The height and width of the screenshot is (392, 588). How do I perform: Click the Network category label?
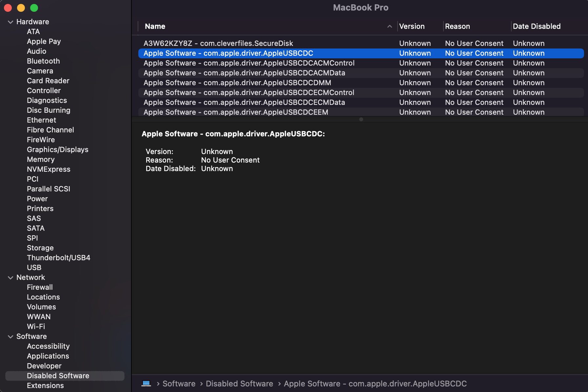pos(30,278)
